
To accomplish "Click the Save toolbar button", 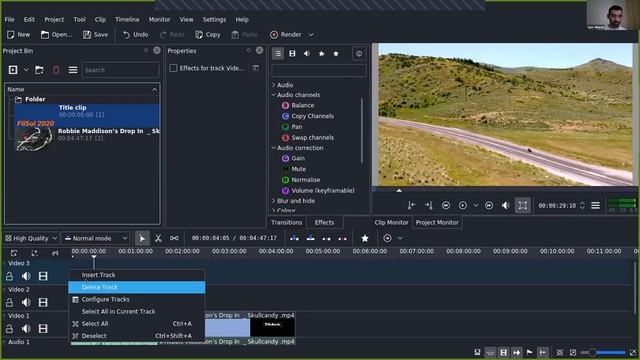I will pos(96,35).
